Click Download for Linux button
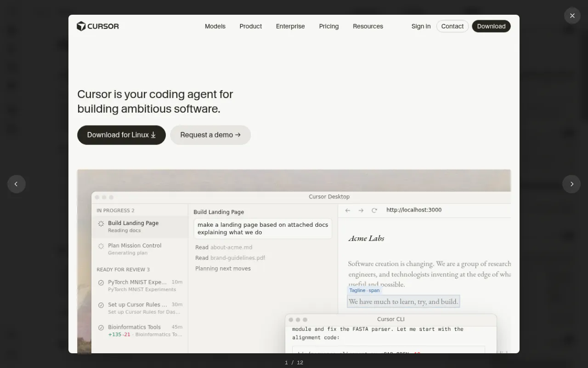This screenshot has width=588, height=368. click(121, 135)
